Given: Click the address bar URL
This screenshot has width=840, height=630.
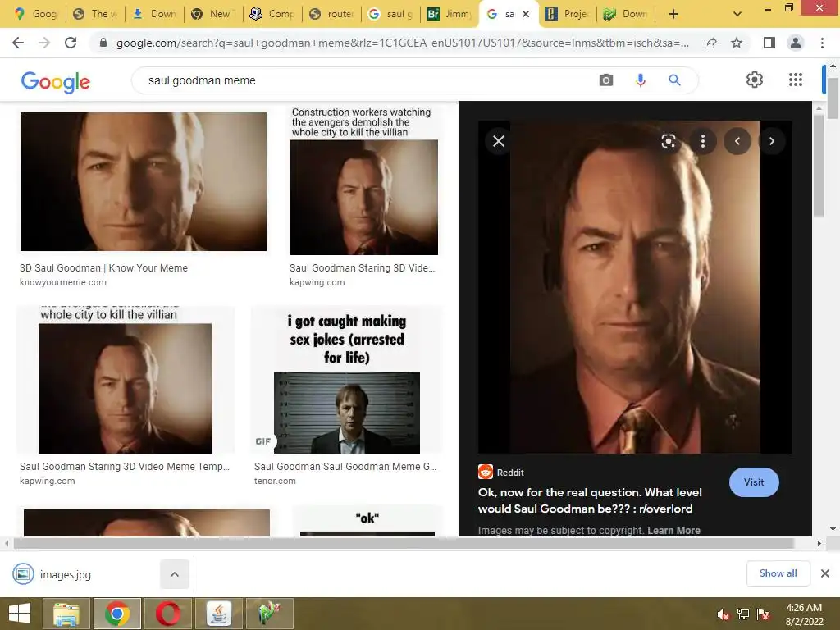Looking at the screenshot, I should click(x=402, y=43).
